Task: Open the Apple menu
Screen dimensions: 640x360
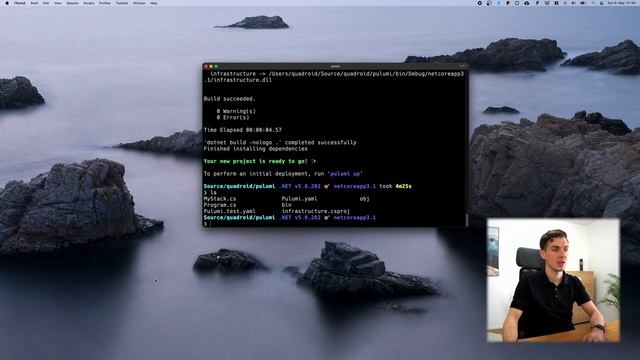Action: click(7, 3)
